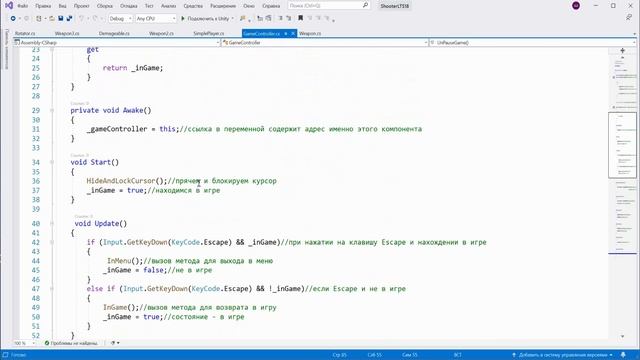Click the ВСТ insert mode indicator
This screenshot has height=360, width=640.
[458, 355]
